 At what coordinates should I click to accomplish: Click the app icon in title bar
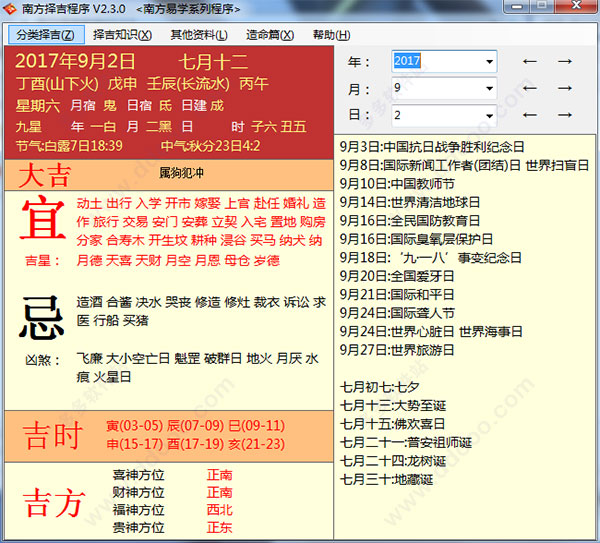9,8
